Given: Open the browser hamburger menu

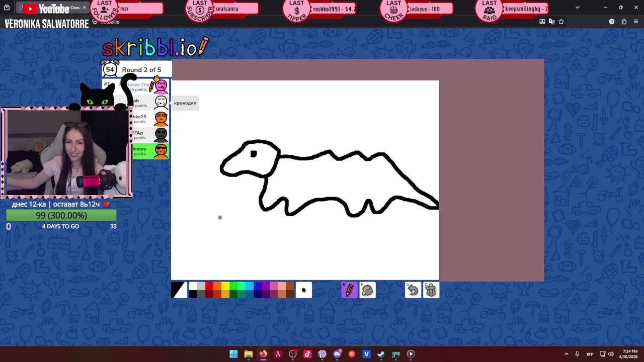Looking at the screenshot, I should (x=636, y=22).
